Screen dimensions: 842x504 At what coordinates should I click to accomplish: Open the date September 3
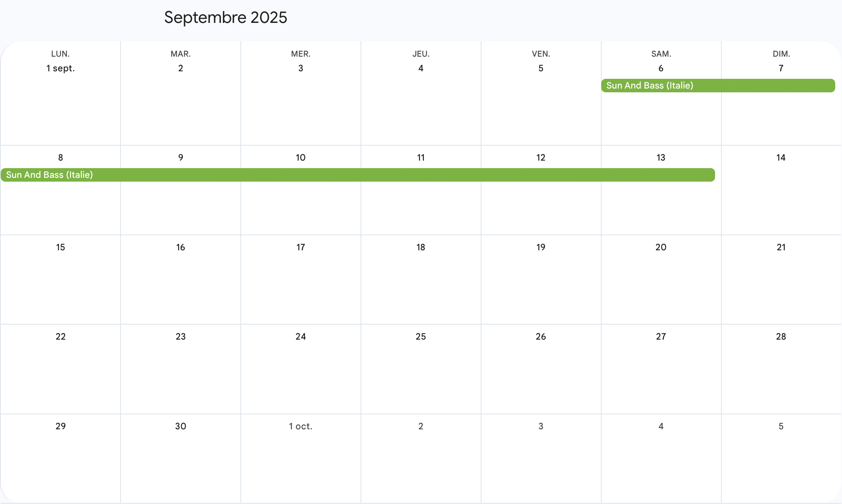[300, 68]
